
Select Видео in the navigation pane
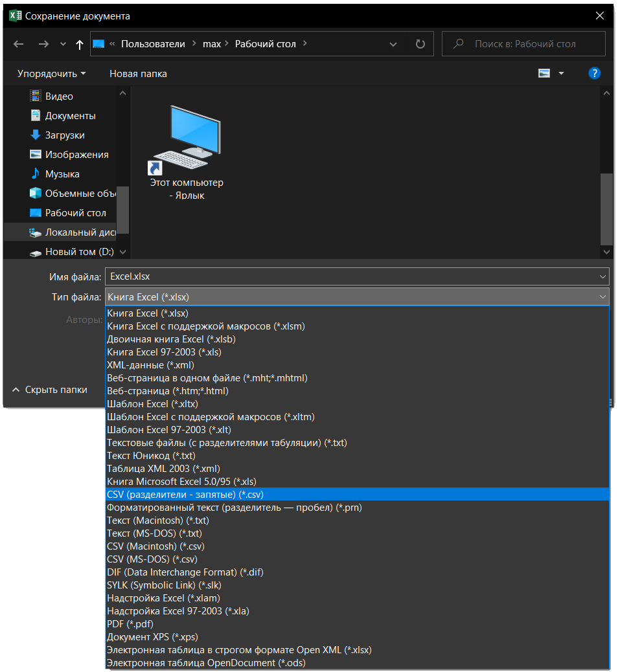pos(59,96)
